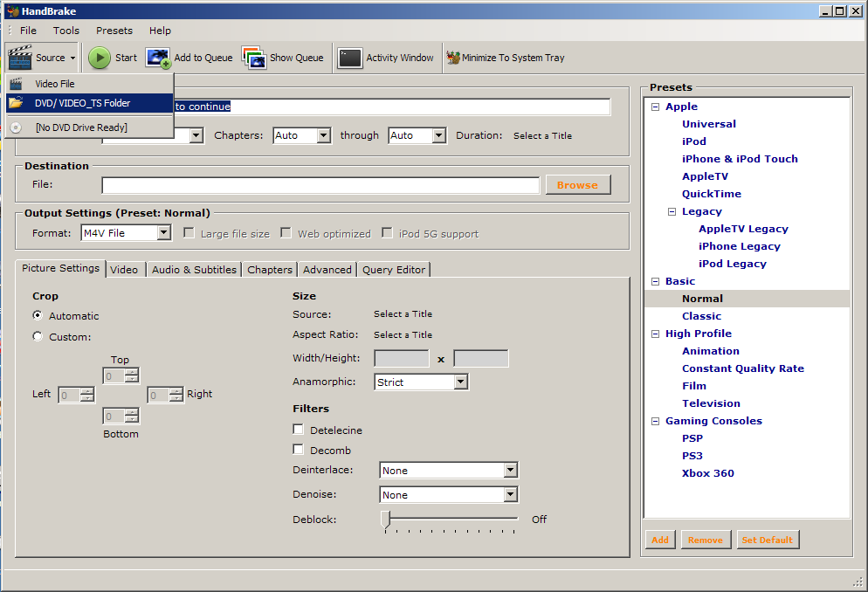This screenshot has height=592, width=868.
Task: Click the Show Queue stacked pictures icon
Action: point(254,58)
